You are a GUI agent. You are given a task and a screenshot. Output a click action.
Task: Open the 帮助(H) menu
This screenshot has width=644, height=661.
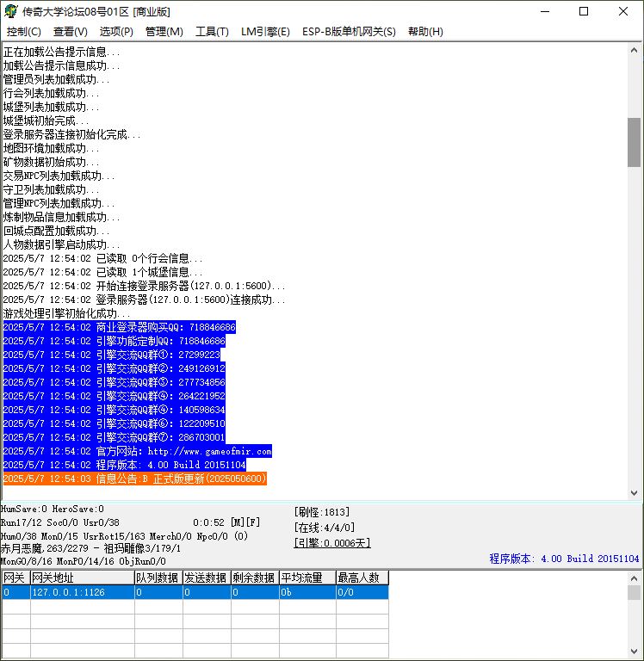(425, 32)
